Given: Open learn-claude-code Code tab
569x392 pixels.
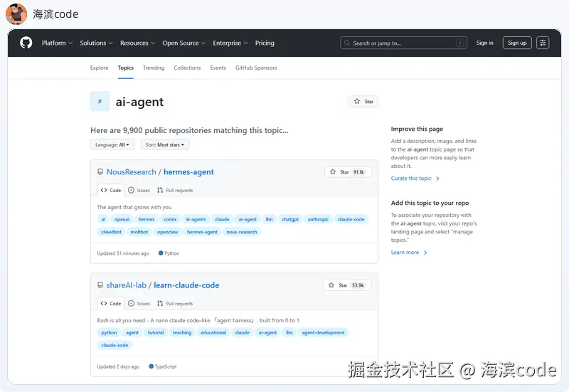Looking at the screenshot, I should point(111,304).
